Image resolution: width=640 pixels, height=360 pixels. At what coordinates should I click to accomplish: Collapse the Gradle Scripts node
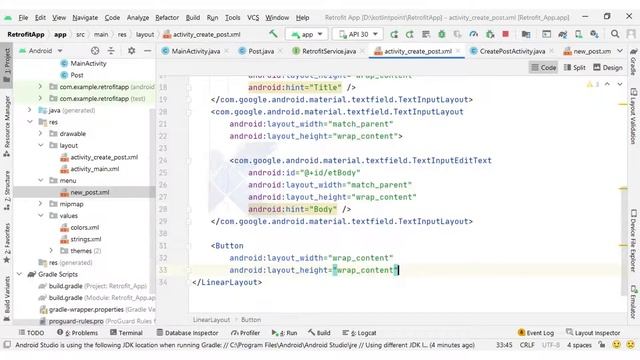19,274
